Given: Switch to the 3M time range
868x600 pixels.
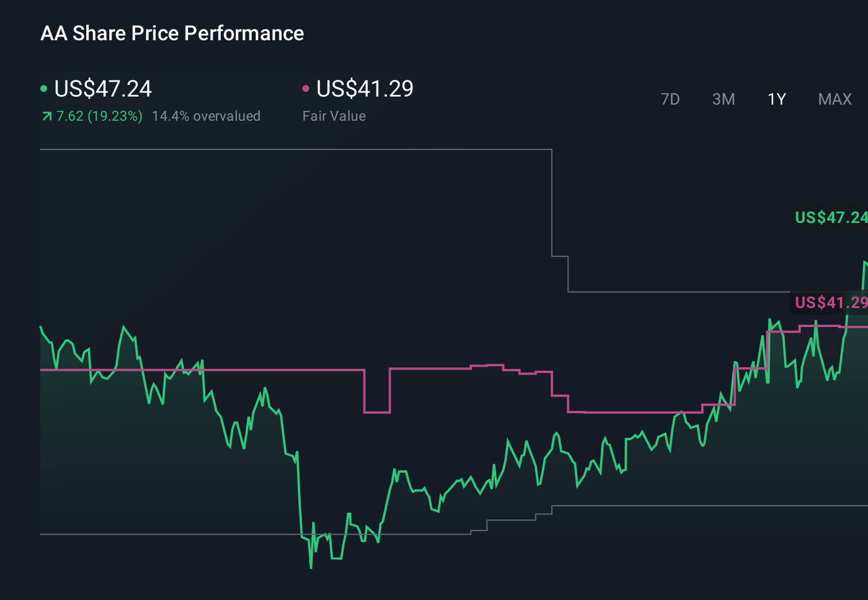Looking at the screenshot, I should pyautogui.click(x=723, y=99).
